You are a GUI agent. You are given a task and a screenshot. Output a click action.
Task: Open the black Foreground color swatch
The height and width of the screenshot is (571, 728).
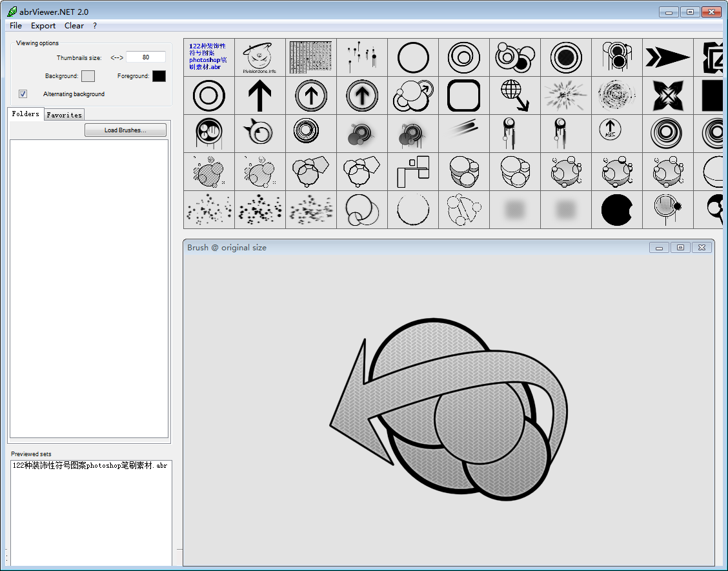pos(159,76)
